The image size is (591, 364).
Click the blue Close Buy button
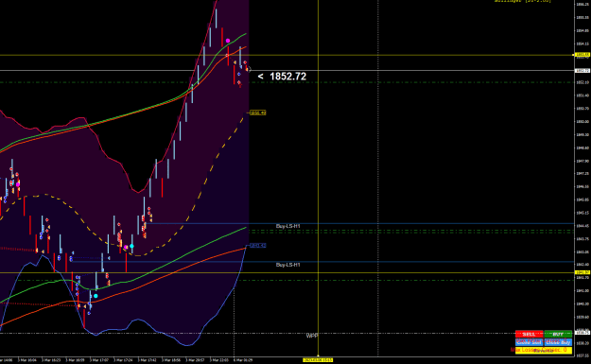pos(558,342)
